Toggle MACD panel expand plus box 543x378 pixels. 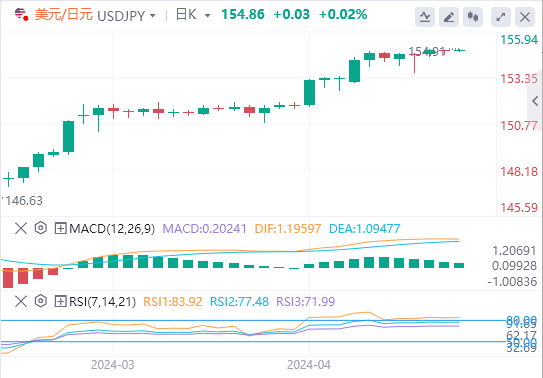click(61, 228)
